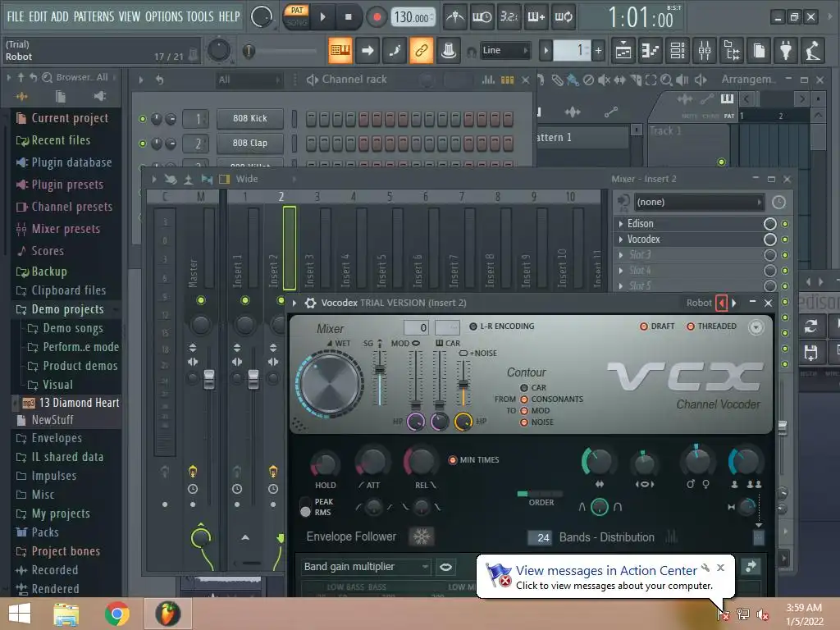
Task: Open File Explorer from the taskbar
Action: coord(66,614)
